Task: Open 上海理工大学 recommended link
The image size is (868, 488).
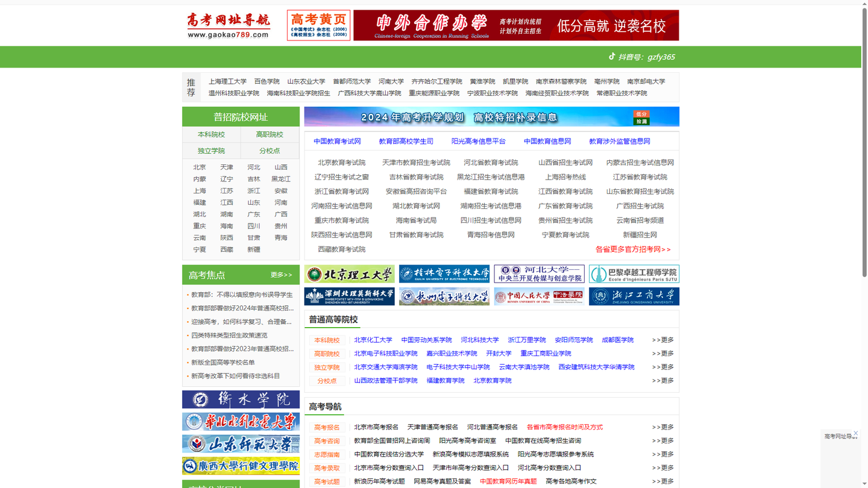Action: (227, 81)
